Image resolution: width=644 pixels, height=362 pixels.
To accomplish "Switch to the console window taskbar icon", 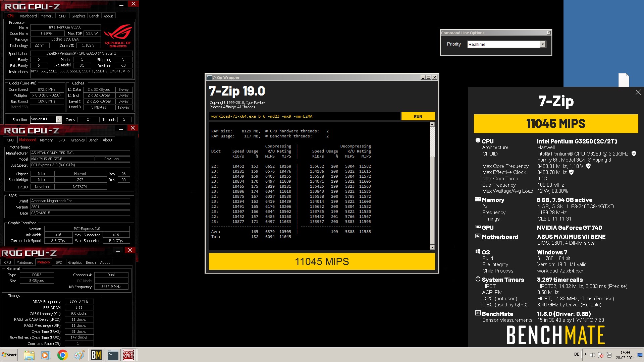I will [113, 355].
